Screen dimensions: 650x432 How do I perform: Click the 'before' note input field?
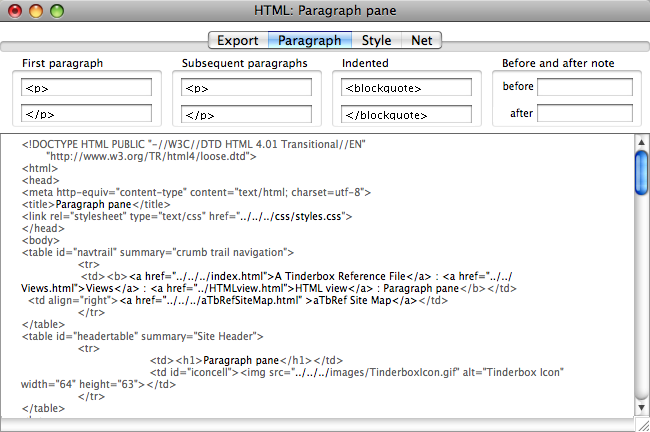coord(585,87)
